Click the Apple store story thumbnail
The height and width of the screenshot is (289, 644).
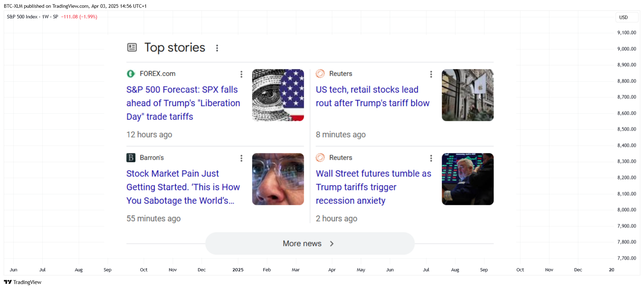[468, 95]
